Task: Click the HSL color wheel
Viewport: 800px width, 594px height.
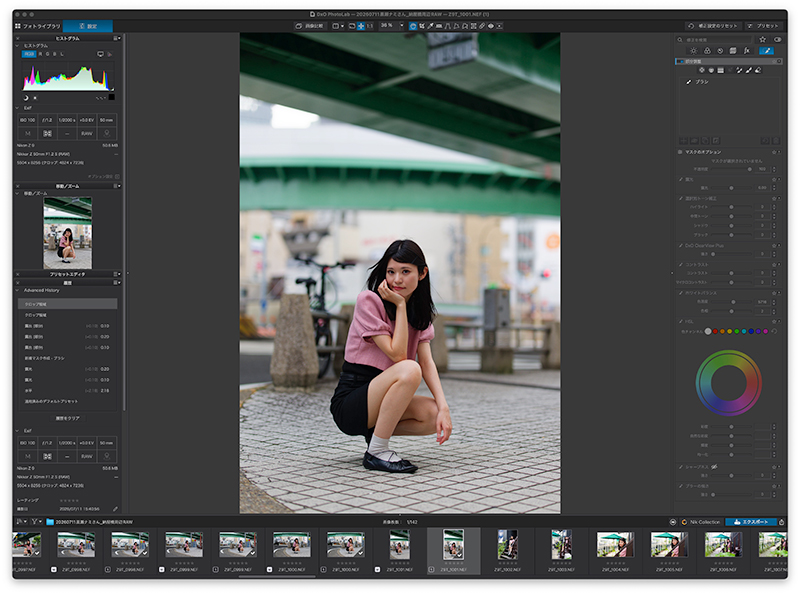Action: (x=729, y=383)
